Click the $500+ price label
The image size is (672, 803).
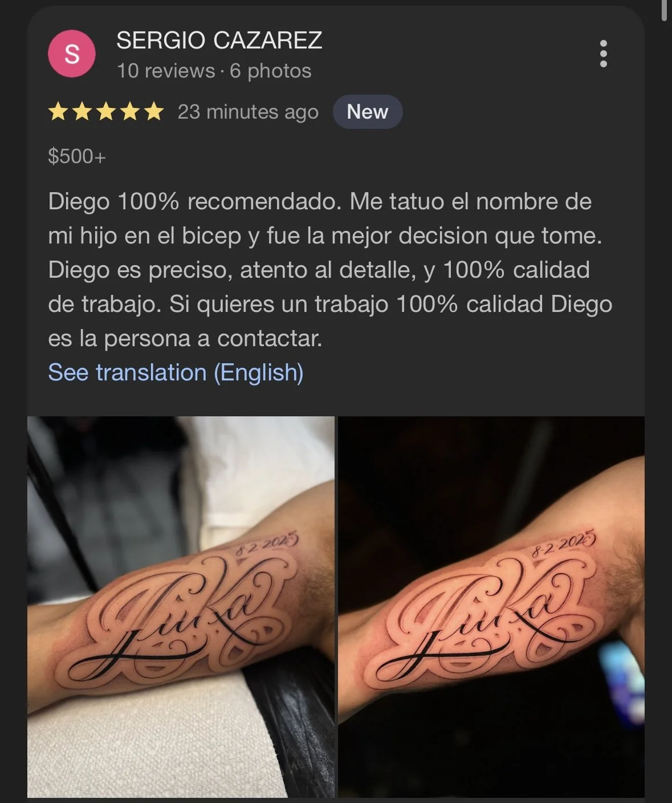point(77,156)
